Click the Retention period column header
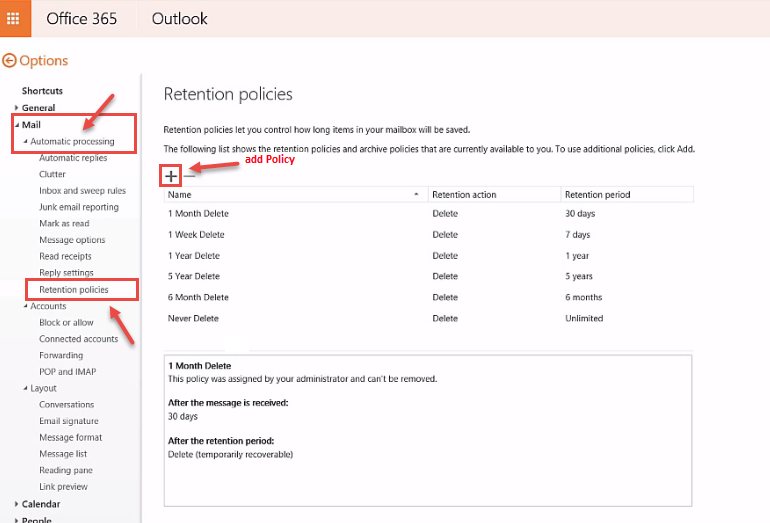The height and width of the screenshot is (523, 770). (627, 194)
